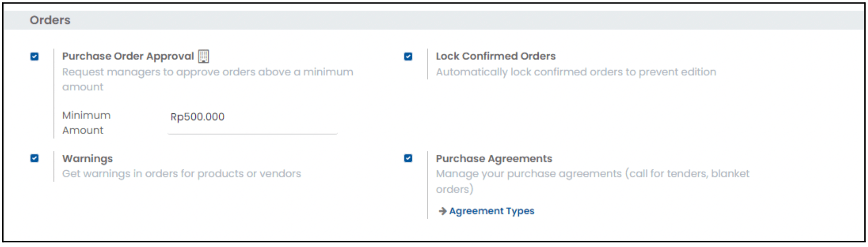Click the Purchase Agreements setting title
Image resolution: width=868 pixels, height=247 pixels.
pos(494,158)
